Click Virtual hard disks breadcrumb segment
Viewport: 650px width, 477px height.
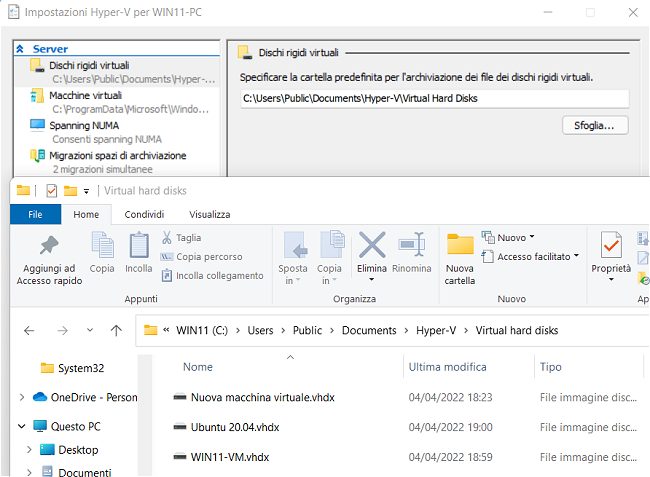[517, 330]
